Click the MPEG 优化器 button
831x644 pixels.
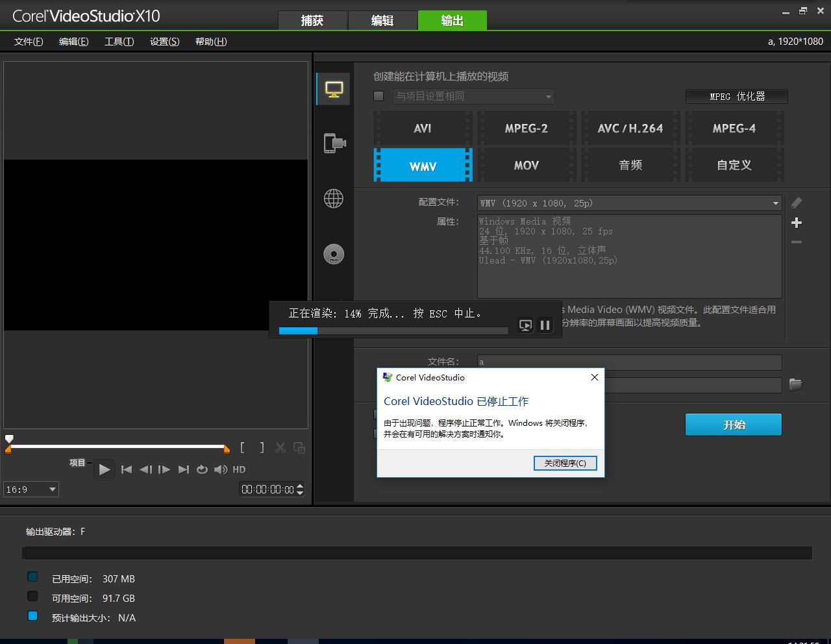click(x=737, y=96)
